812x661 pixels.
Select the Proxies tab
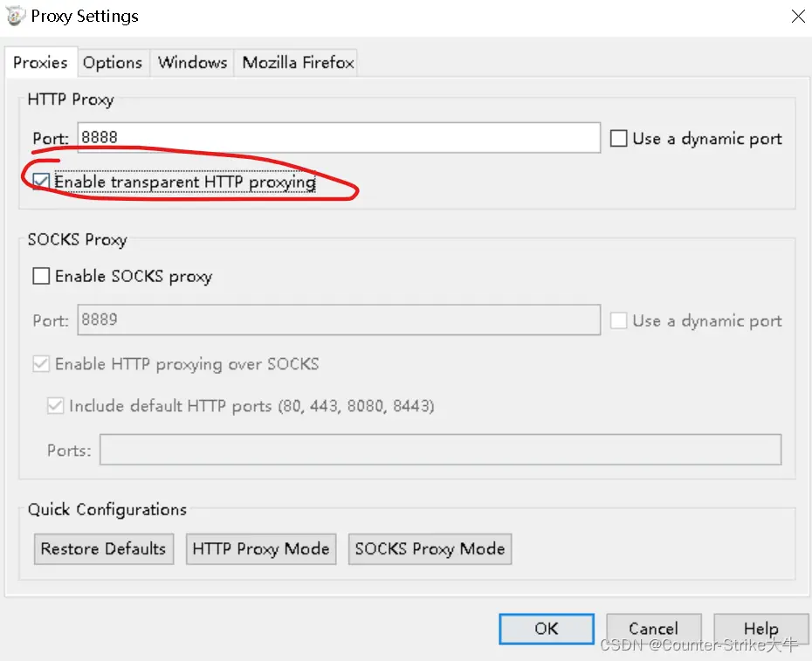40,63
